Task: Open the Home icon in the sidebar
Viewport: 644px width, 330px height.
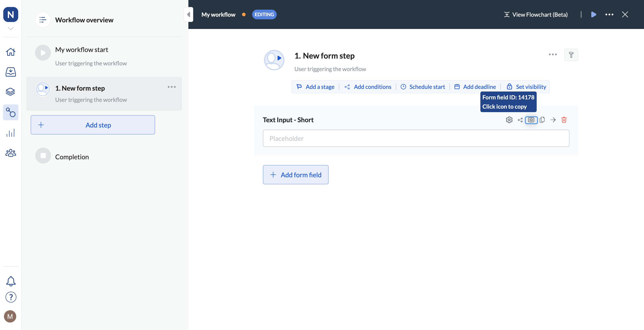Action: pyautogui.click(x=11, y=52)
